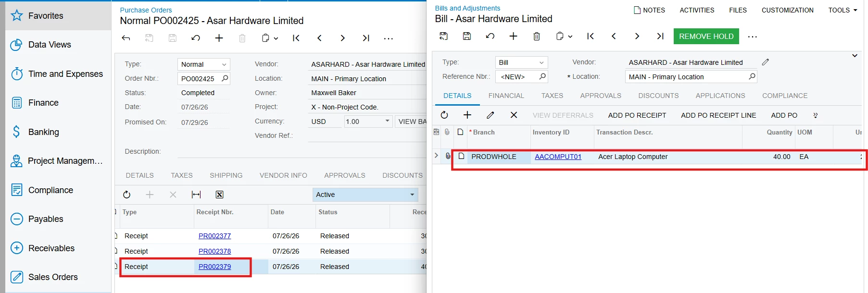
Task: Go to last purchase order record
Action: pos(366,38)
